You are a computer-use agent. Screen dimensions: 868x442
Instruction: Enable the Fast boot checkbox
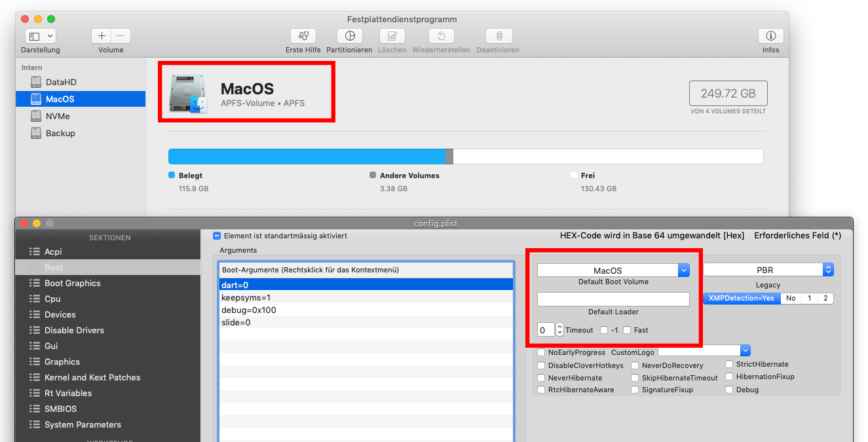[627, 330]
